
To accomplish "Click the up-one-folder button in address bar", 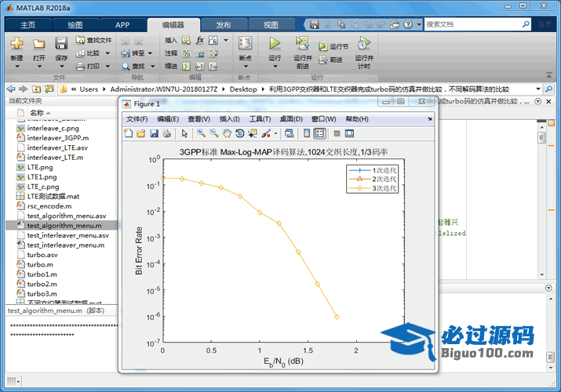I will pos(36,89).
